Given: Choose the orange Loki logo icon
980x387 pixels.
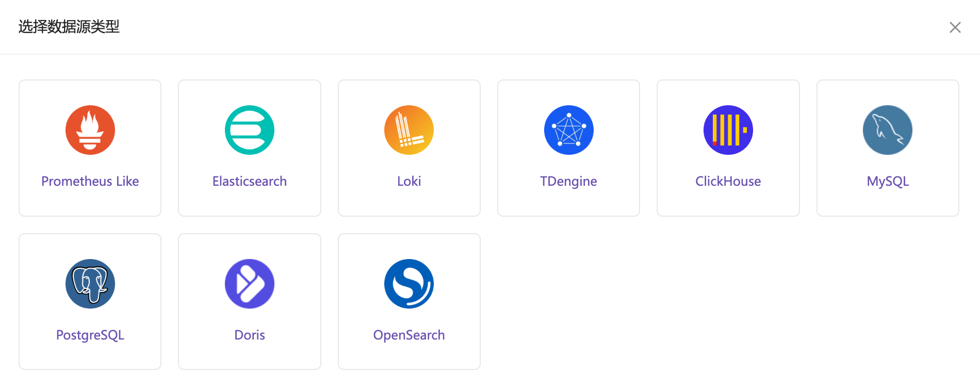Looking at the screenshot, I should pos(409,130).
